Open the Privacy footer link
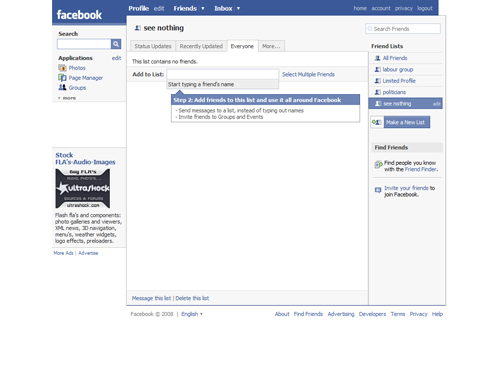Screen dimensions: 500x375 (418, 314)
